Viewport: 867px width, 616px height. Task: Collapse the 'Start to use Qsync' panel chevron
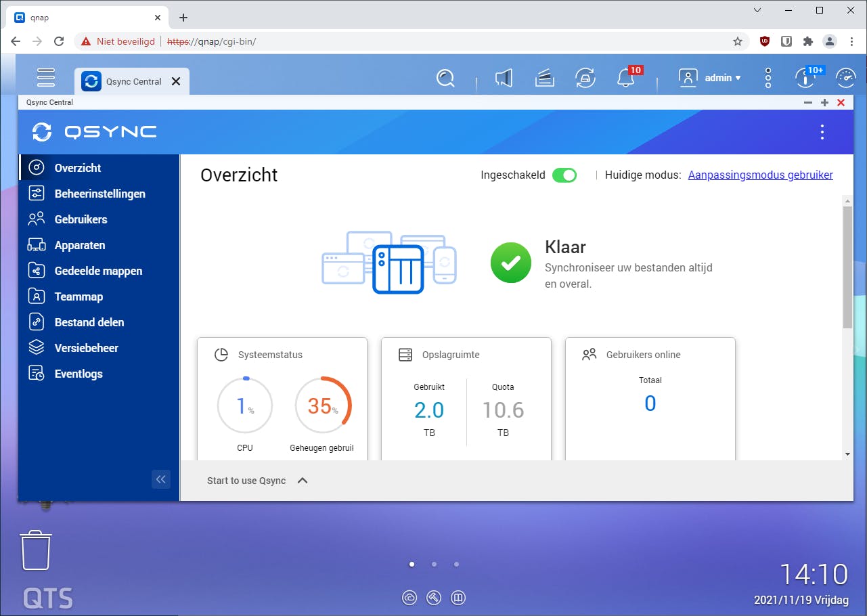tap(303, 481)
